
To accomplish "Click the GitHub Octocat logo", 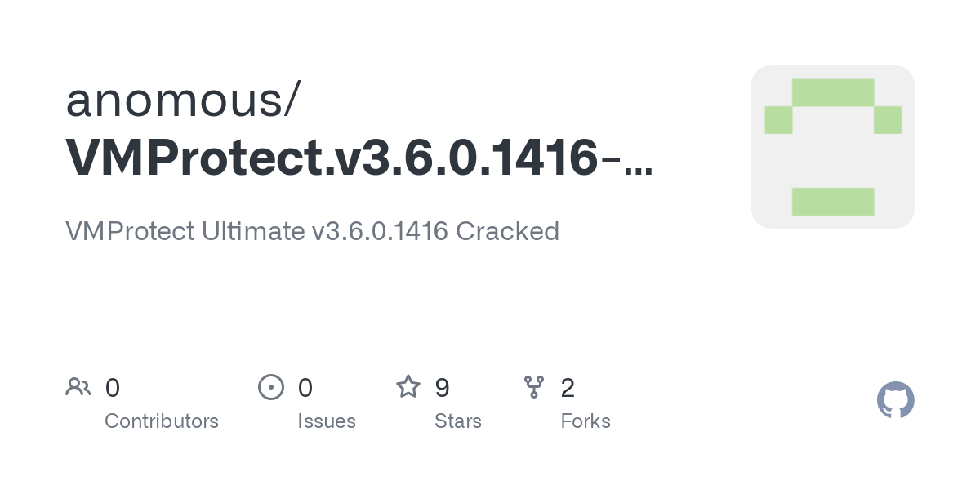I will pyautogui.click(x=896, y=400).
